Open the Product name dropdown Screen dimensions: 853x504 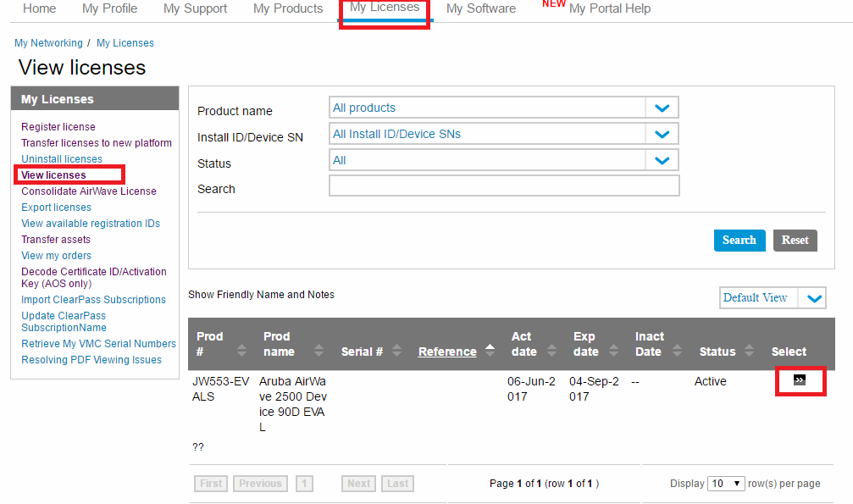coord(504,108)
